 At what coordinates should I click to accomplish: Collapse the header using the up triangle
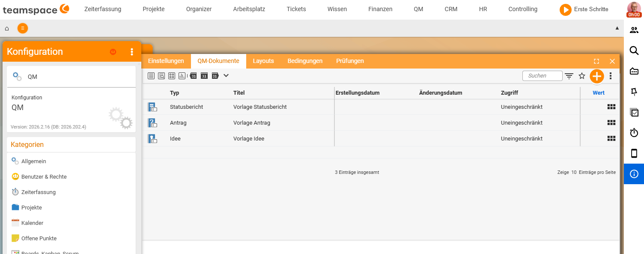[x=617, y=28]
